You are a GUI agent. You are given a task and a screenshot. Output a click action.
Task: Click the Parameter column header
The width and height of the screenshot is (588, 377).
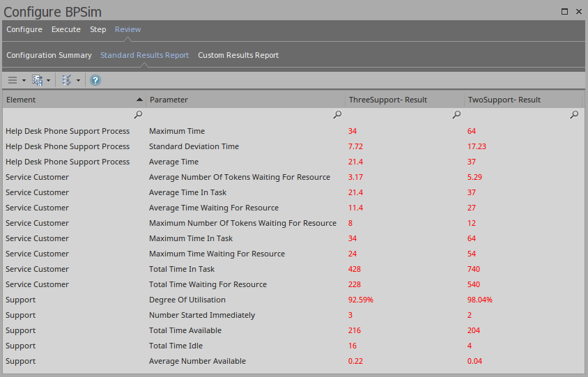[x=244, y=100]
